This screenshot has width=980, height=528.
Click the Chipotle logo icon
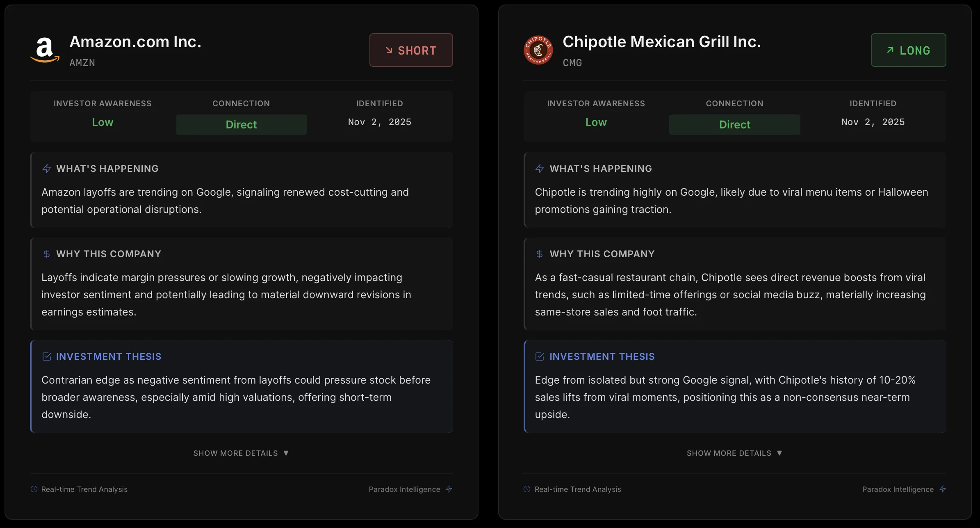pos(538,50)
